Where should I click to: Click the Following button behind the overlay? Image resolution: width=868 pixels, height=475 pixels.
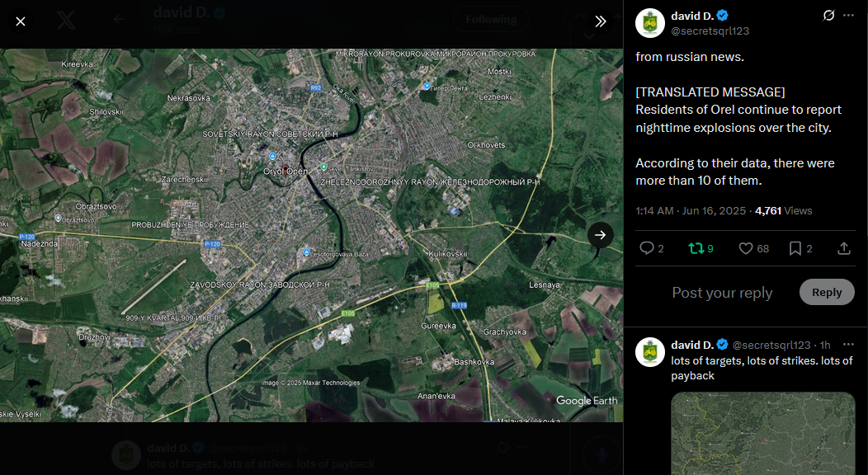491,20
